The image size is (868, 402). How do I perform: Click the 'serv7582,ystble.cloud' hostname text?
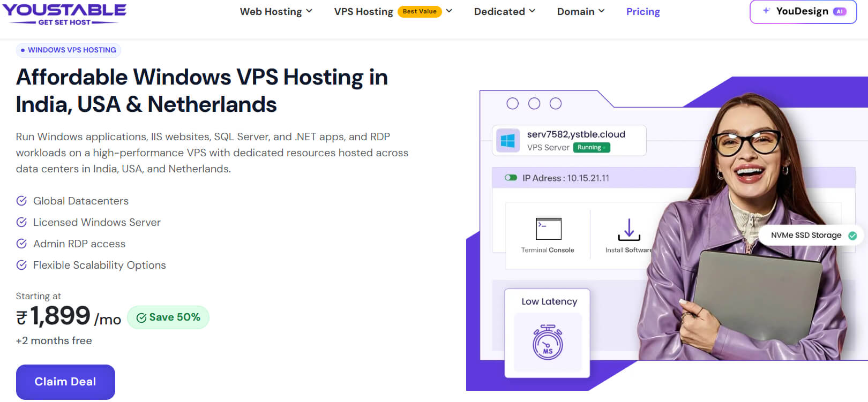[x=576, y=134]
